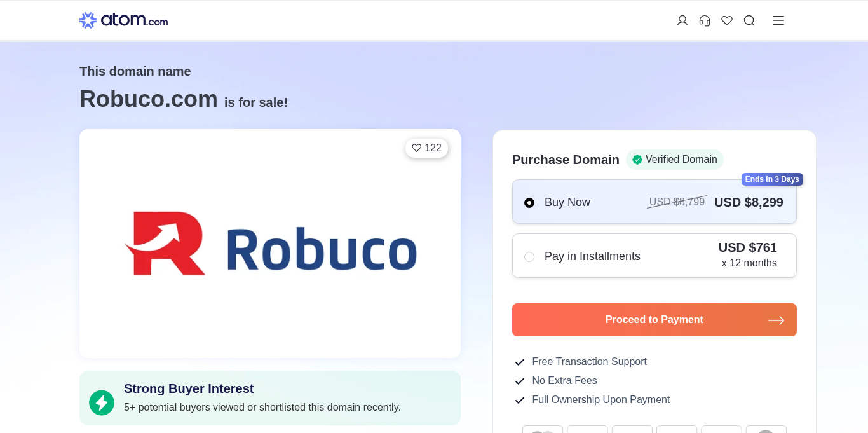Click the Robuco.com domain heading
This screenshot has width=868, height=433.
point(149,99)
